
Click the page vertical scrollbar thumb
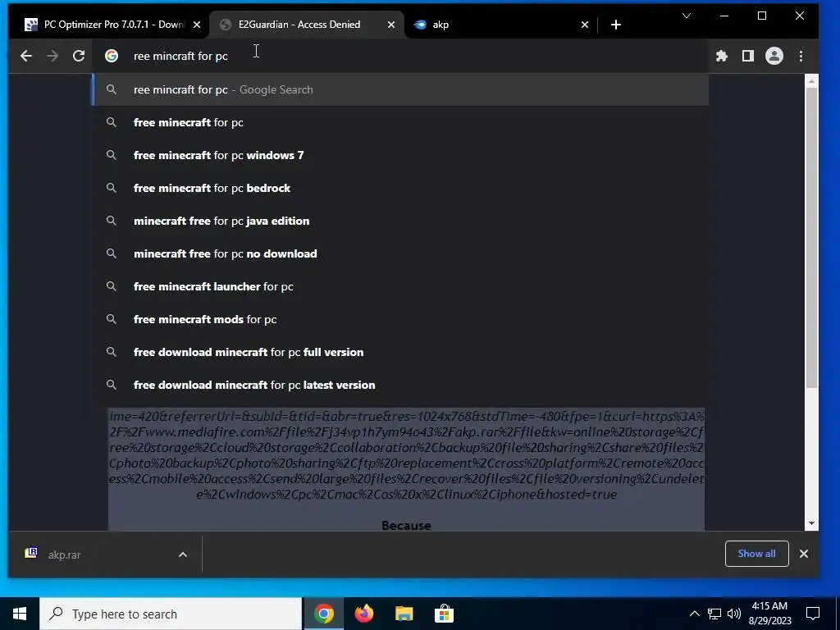pyautogui.click(x=811, y=238)
